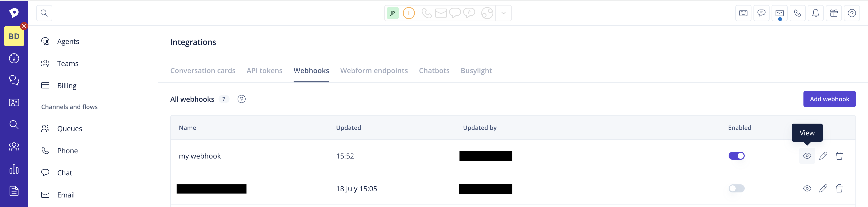
Task: Open the reports bar chart sidebar icon
Action: pyautogui.click(x=14, y=169)
